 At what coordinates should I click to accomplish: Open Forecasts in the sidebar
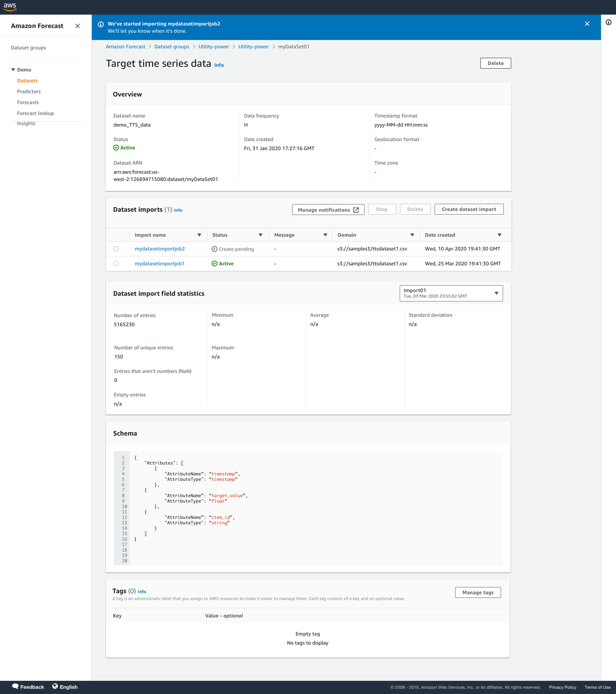tap(28, 102)
